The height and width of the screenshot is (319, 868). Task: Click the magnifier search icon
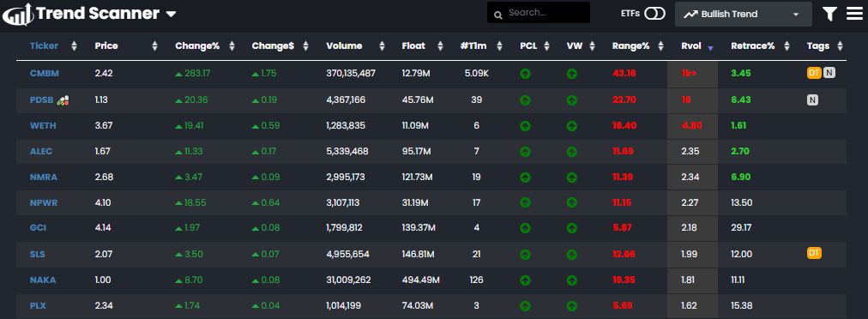coord(497,15)
